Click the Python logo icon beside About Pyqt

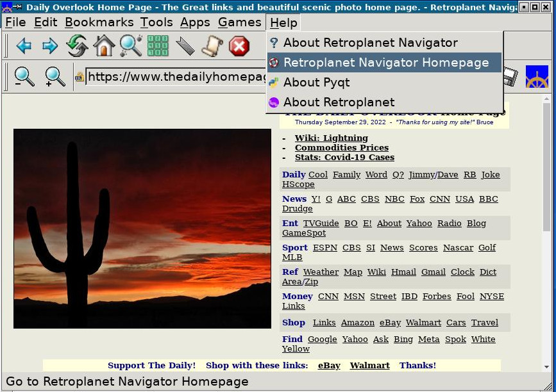pyautogui.click(x=273, y=83)
